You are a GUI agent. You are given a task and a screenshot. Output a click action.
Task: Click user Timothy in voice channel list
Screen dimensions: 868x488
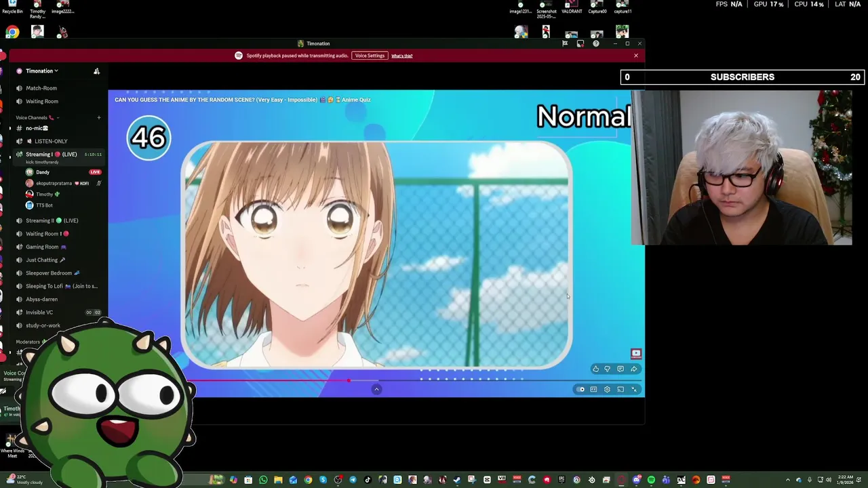(x=44, y=194)
